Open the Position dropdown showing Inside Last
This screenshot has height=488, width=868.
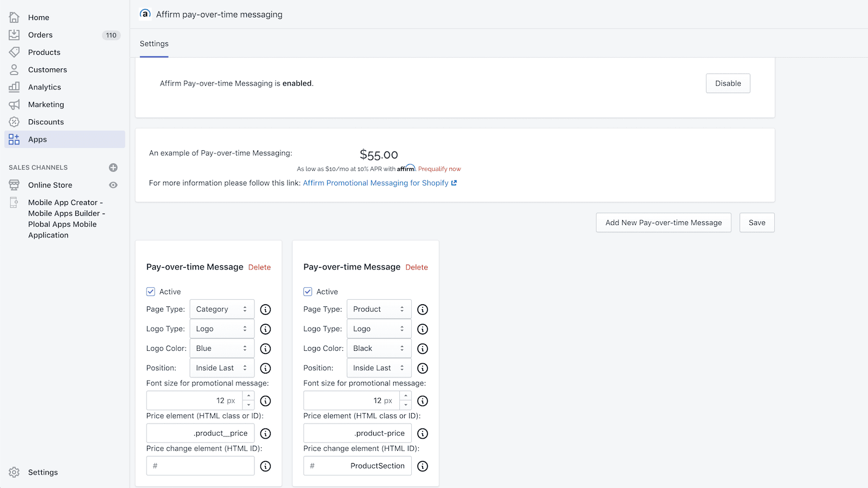point(221,368)
